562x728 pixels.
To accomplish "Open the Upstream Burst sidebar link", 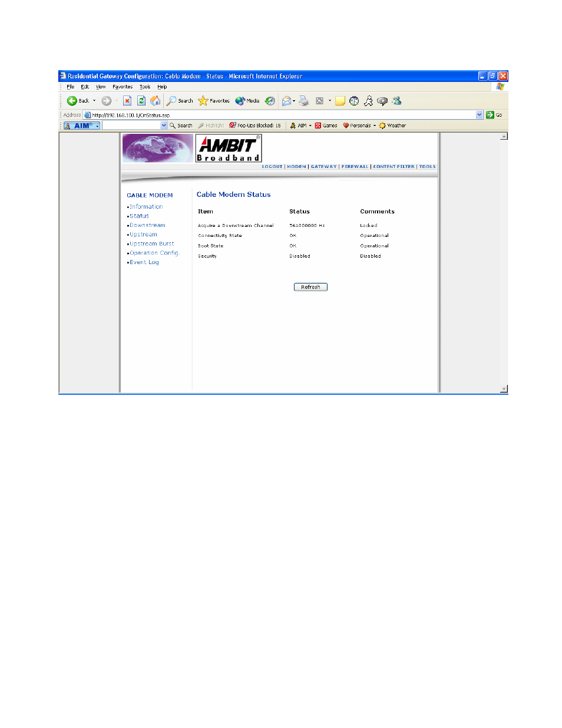I will (151, 244).
